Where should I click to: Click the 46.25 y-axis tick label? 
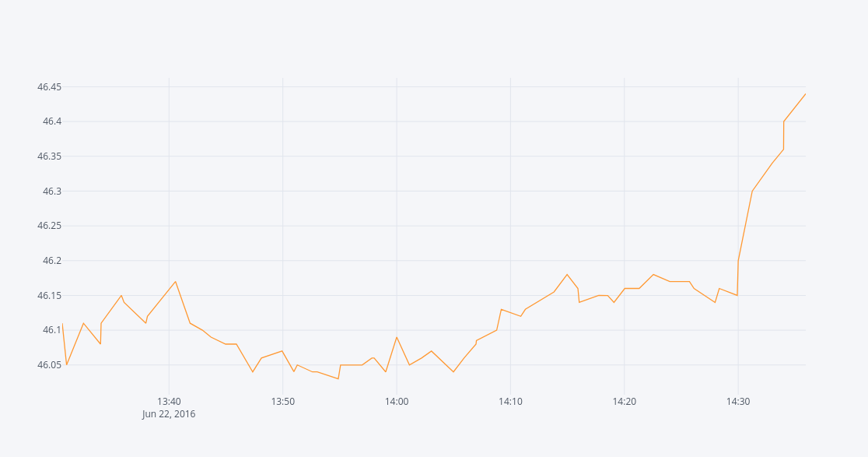pos(49,226)
